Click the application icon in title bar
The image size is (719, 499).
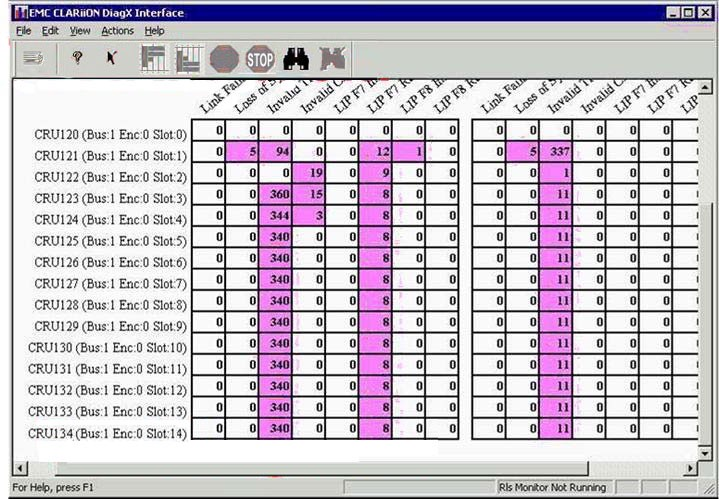(21, 13)
